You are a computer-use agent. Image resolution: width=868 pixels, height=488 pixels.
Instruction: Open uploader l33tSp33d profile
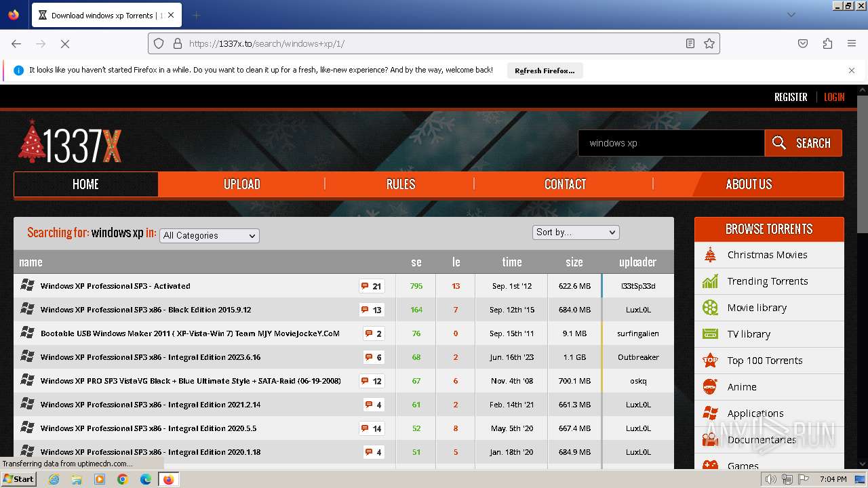click(638, 286)
